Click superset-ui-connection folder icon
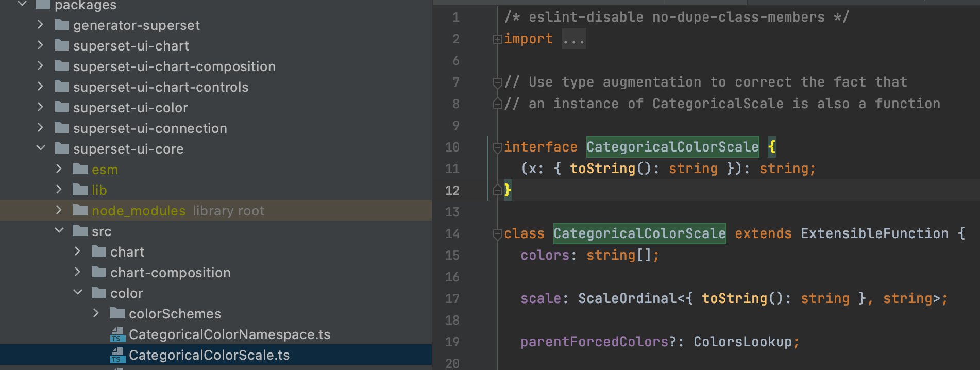The width and height of the screenshot is (980, 370). pyautogui.click(x=62, y=127)
